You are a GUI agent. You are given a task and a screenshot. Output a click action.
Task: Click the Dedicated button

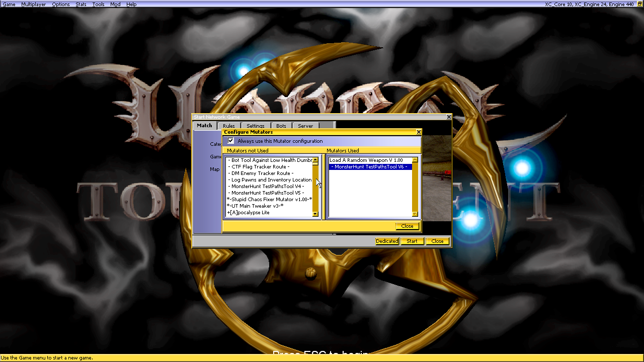(387, 241)
